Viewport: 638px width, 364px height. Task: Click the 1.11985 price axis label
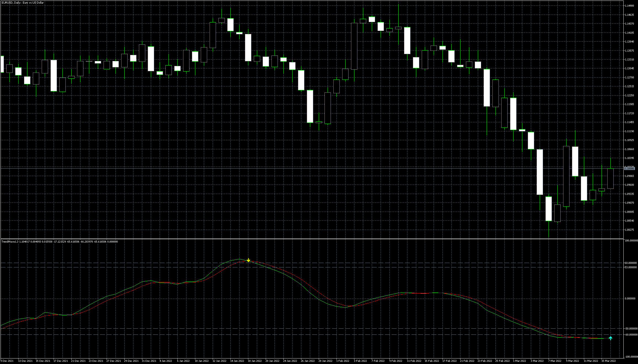coord(629,104)
